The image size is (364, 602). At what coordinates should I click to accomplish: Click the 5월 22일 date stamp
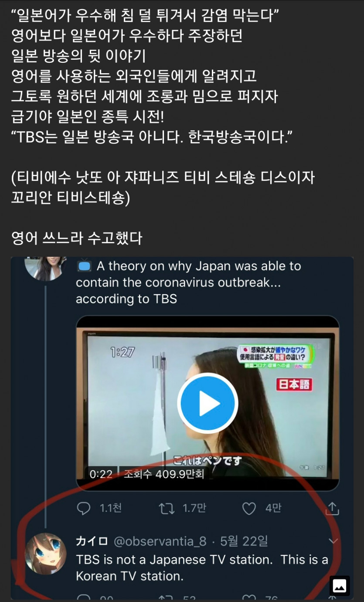click(x=244, y=541)
